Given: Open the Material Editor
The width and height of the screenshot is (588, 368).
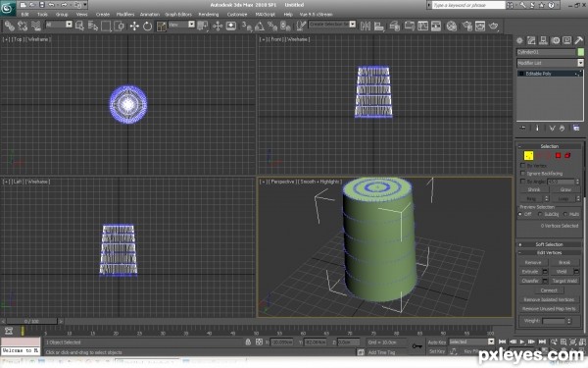Looking at the screenshot, I should [x=452, y=26].
